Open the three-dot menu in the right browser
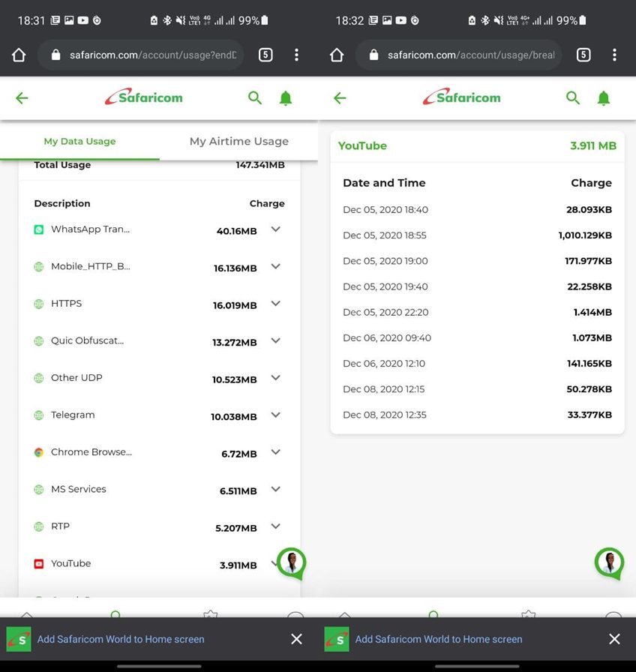The width and height of the screenshot is (636, 672). 614,55
